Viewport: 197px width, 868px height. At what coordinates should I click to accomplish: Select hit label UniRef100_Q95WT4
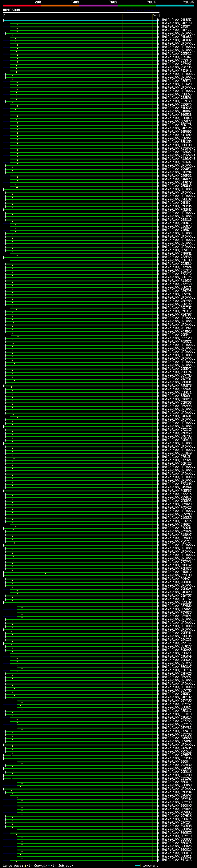point(177,26)
